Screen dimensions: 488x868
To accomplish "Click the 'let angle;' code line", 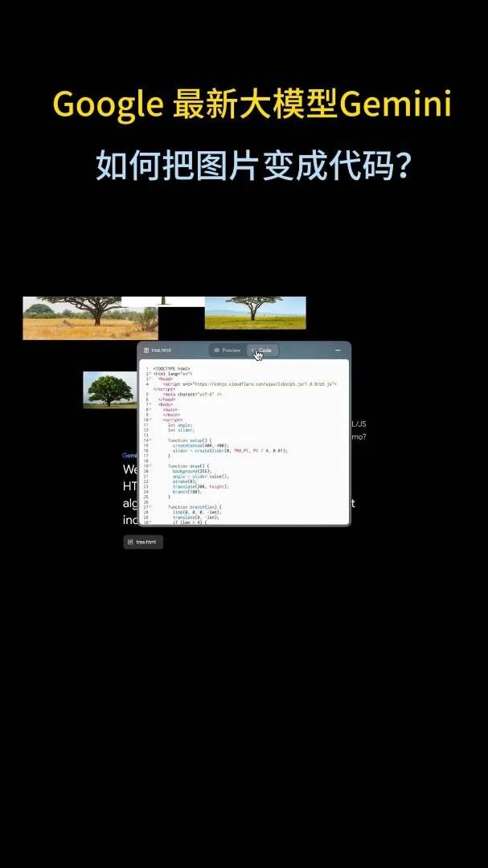I will coord(180,424).
